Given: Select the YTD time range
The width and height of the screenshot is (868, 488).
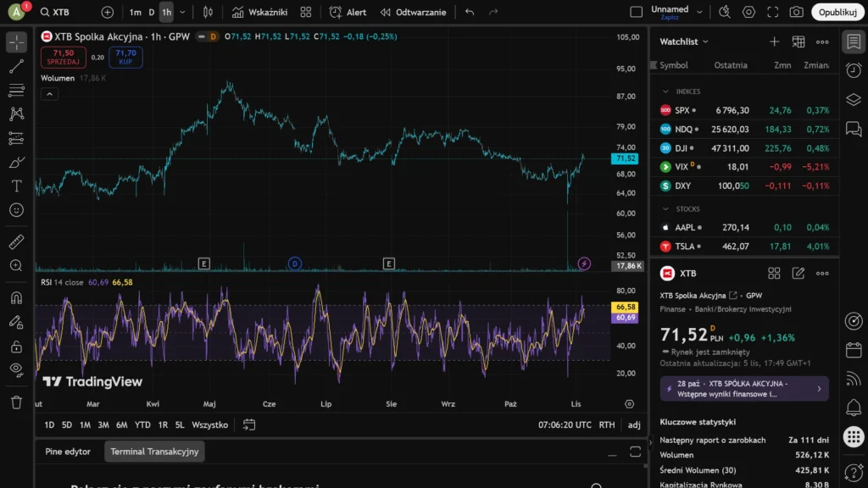Looking at the screenshot, I should pos(142,424).
